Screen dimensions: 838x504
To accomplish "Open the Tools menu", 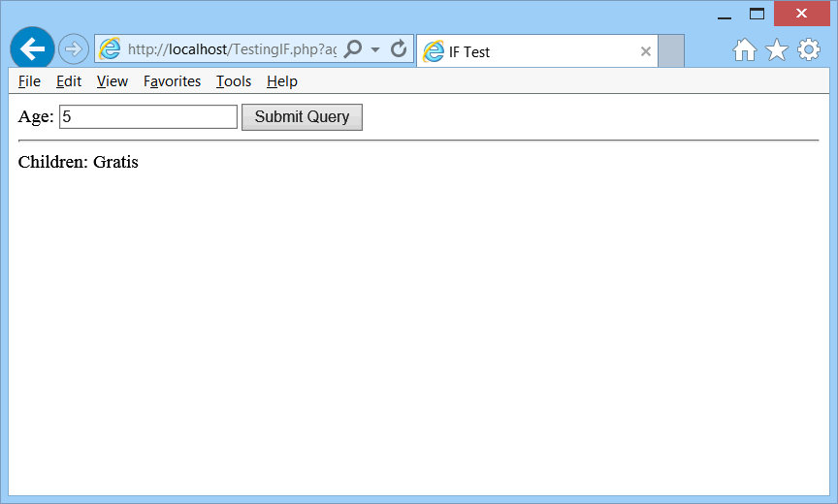I will pyautogui.click(x=234, y=81).
